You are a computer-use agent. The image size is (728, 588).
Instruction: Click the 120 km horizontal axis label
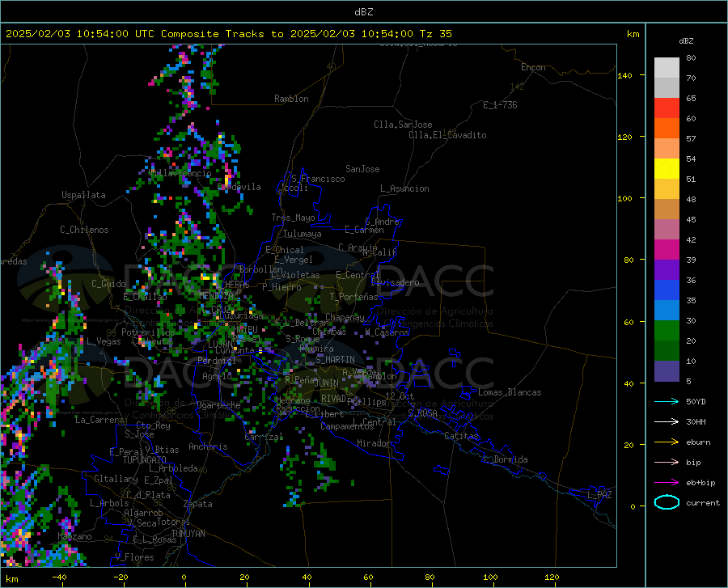pyautogui.click(x=552, y=577)
